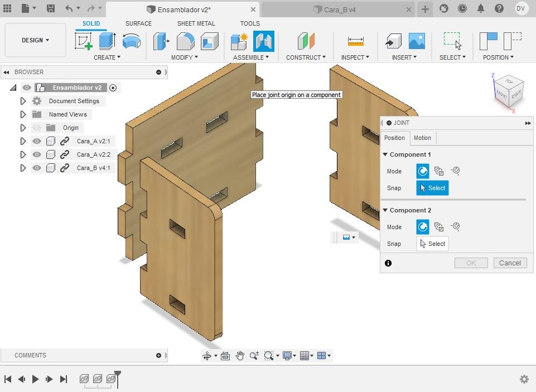Select the Create Sketch tool icon
The width and height of the screenshot is (536, 392).
(x=84, y=41)
